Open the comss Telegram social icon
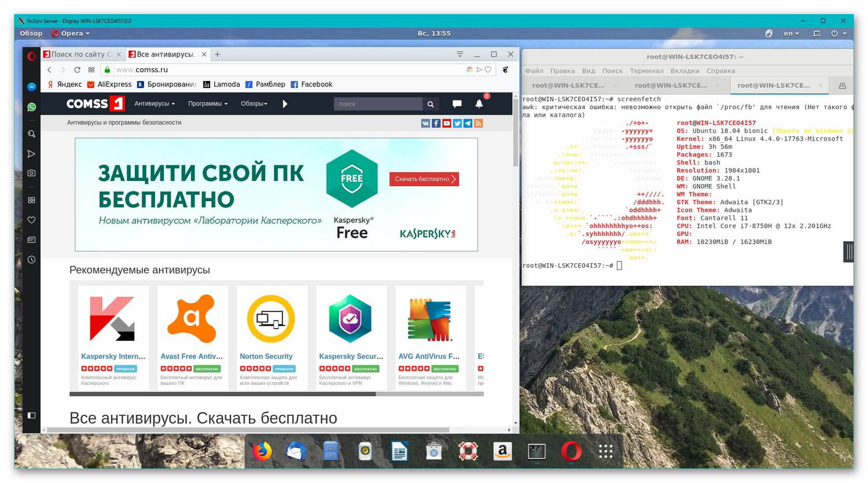The height and width of the screenshot is (483, 868). [x=468, y=123]
